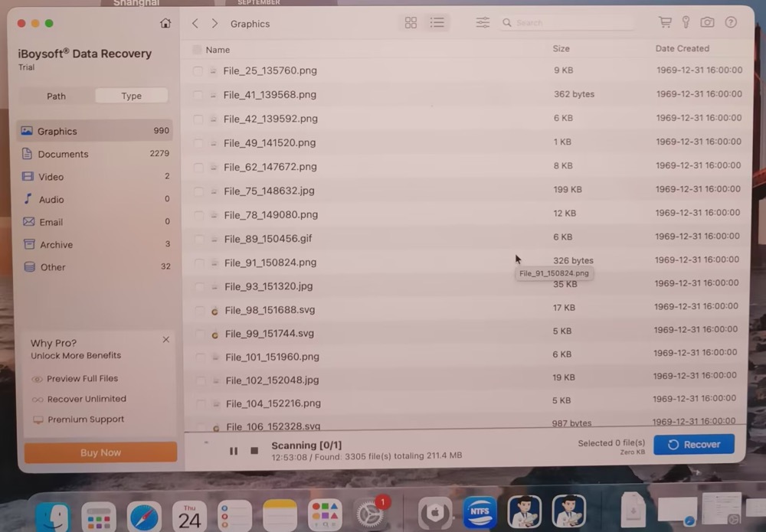The image size is (766, 532).
Task: Open the shopping cart purchase icon
Action: click(665, 22)
